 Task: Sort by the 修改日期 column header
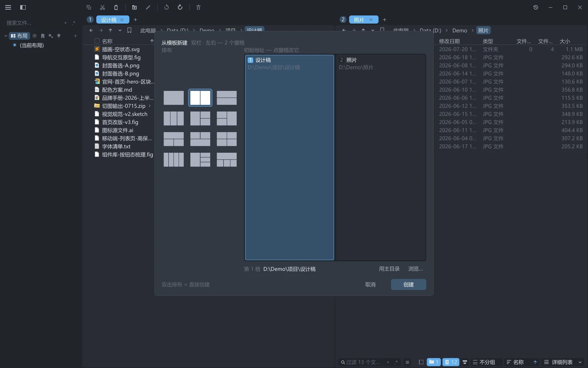click(x=449, y=41)
